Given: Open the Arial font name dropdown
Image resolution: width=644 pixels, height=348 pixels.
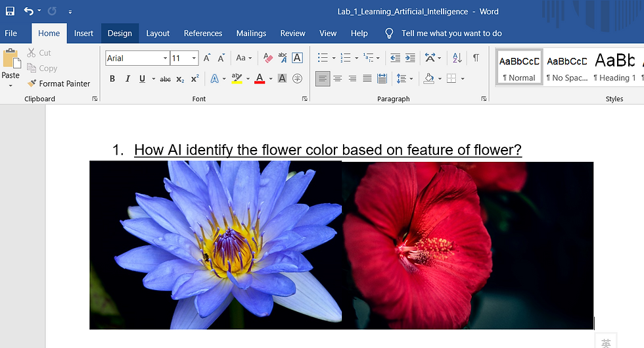Looking at the screenshot, I should click(166, 58).
